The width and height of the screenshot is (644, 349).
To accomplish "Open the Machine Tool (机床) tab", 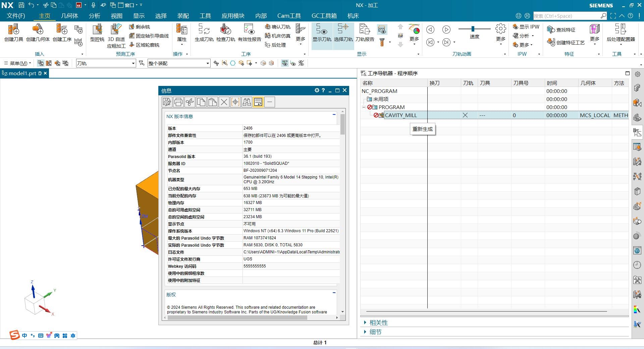I will click(353, 16).
